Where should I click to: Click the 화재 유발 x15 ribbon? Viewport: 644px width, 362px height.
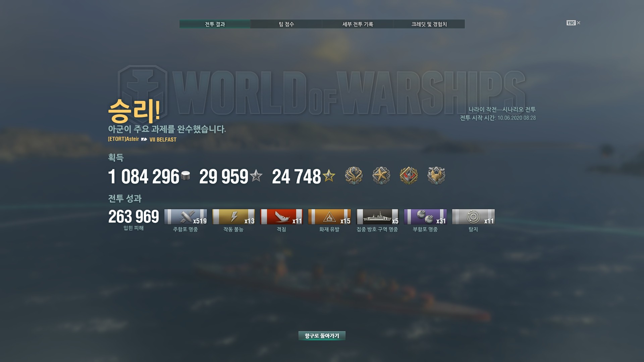pyautogui.click(x=329, y=217)
